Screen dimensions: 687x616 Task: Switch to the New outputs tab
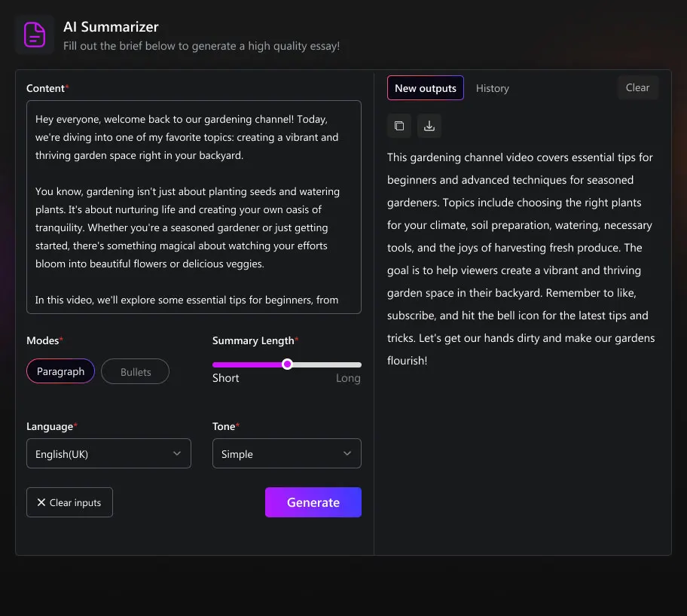coord(426,88)
